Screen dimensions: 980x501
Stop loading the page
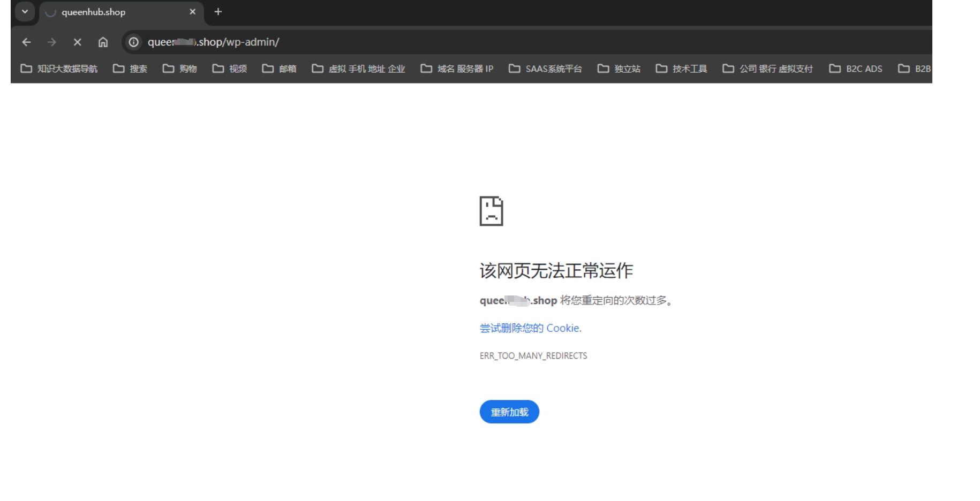click(77, 42)
